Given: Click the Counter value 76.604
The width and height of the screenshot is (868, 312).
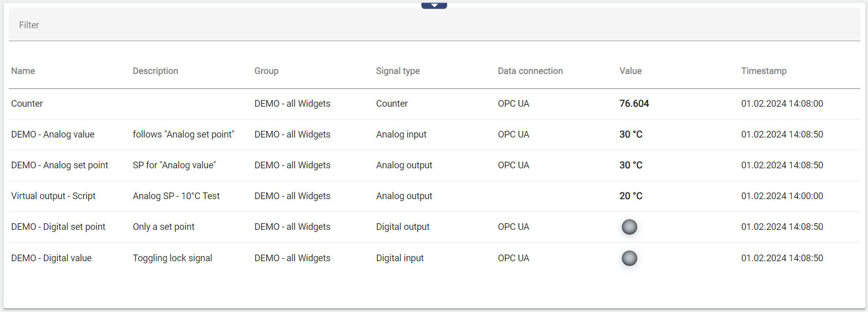Looking at the screenshot, I should (634, 104).
